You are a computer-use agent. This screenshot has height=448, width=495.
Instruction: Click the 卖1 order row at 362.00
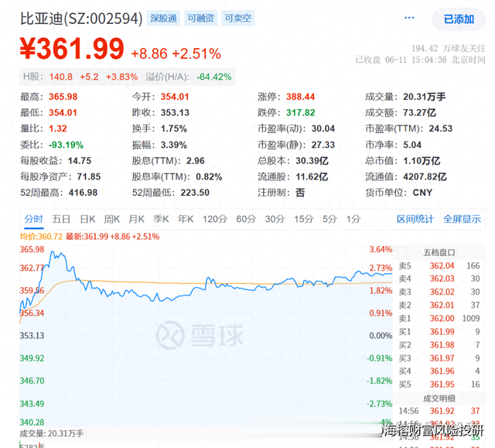point(439,318)
